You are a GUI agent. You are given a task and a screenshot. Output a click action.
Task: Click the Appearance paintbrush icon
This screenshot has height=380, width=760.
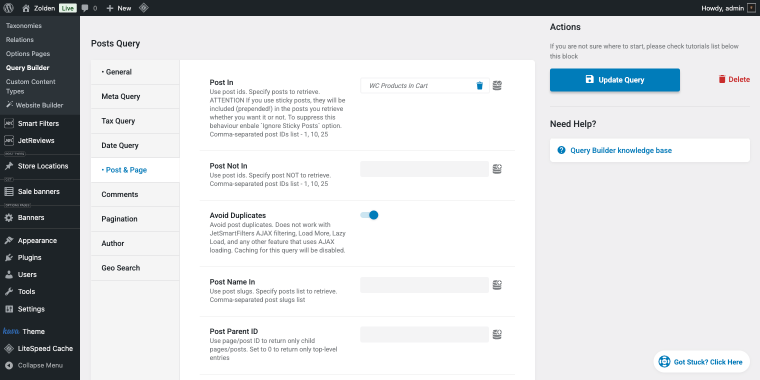point(9,240)
